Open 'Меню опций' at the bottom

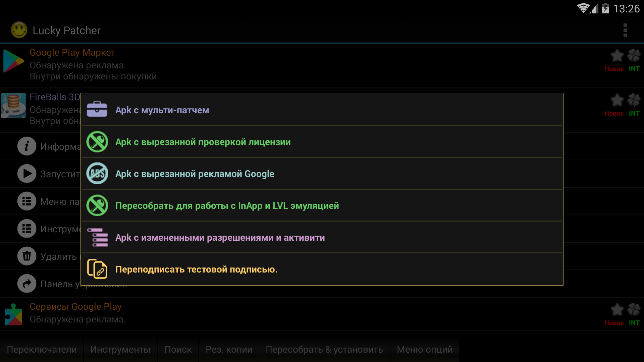pyautogui.click(x=425, y=350)
